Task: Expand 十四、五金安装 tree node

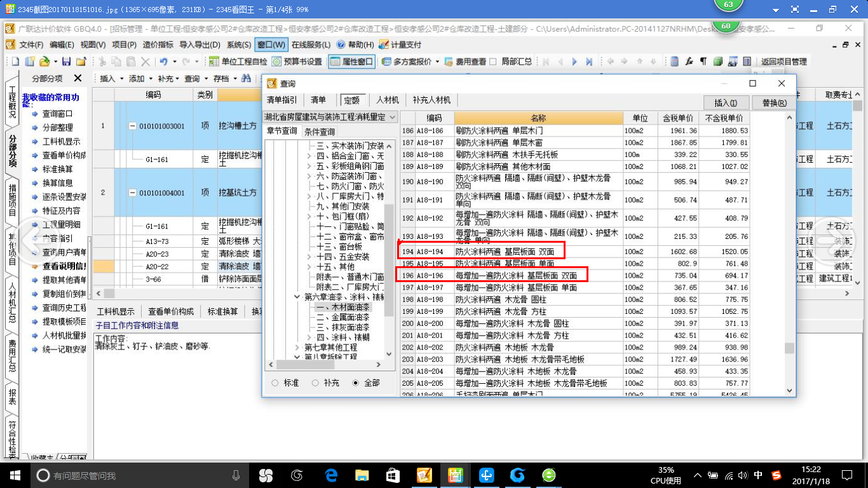Action: pyautogui.click(x=310, y=257)
